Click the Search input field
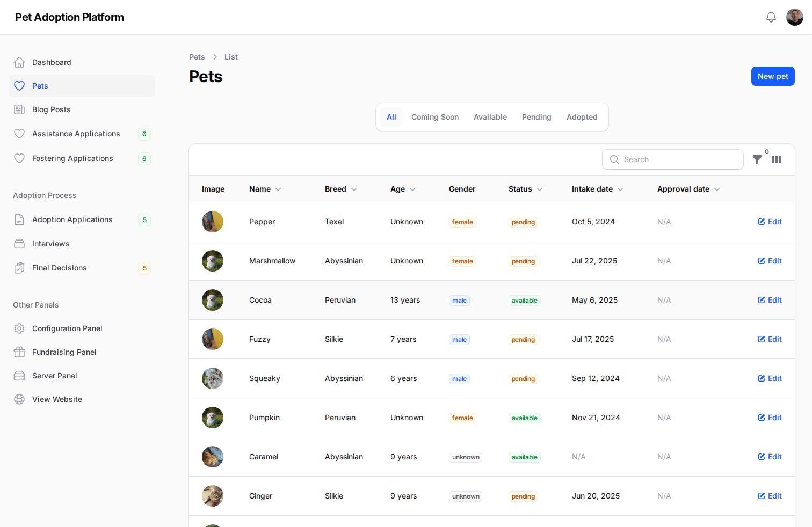This screenshot has width=812, height=527. 673,159
